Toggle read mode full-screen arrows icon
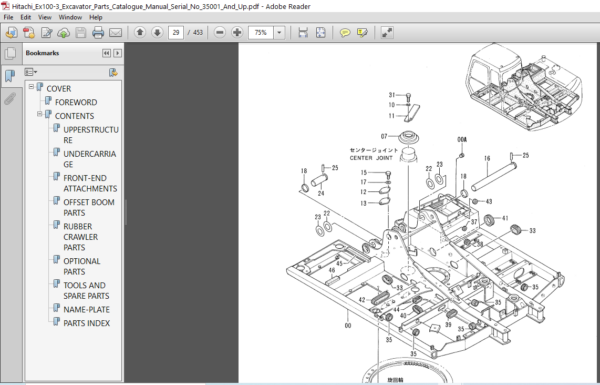This screenshot has height=385, width=600. tap(387, 33)
